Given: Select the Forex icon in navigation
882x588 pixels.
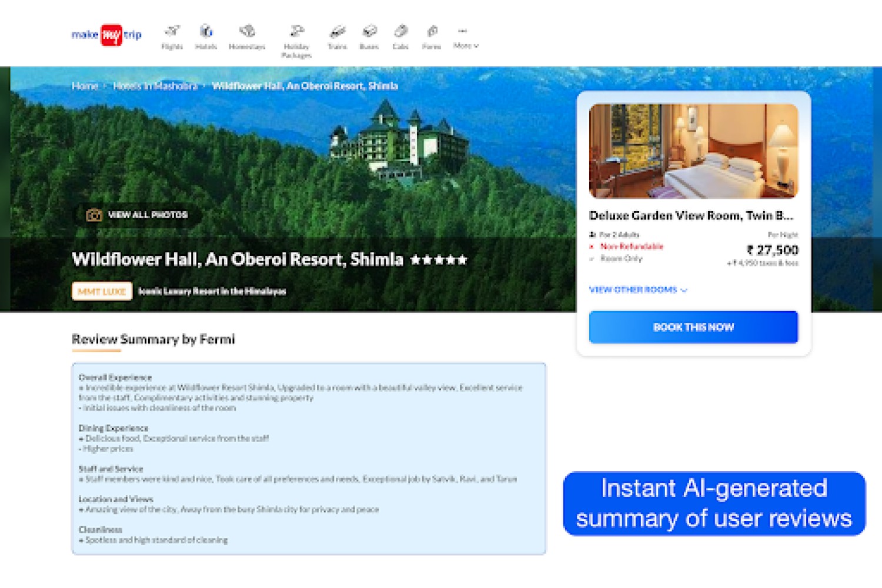Looking at the screenshot, I should pyautogui.click(x=432, y=31).
